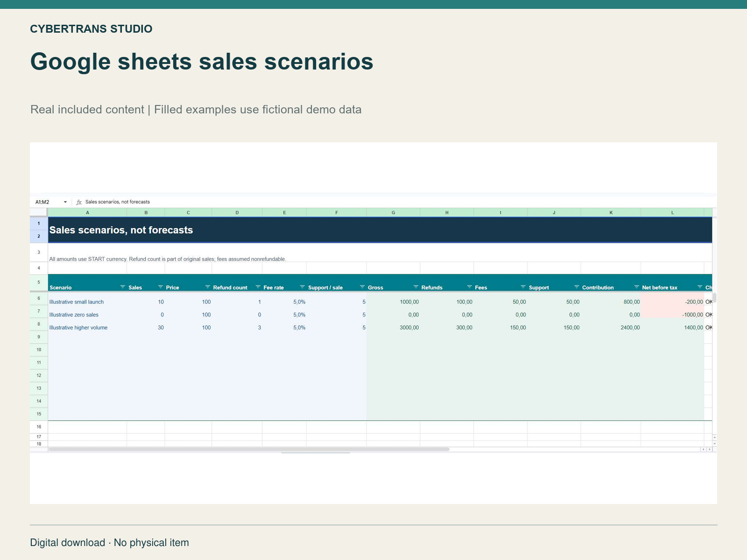This screenshot has height=560, width=747.
Task: Select row 16 header
Action: pyautogui.click(x=39, y=427)
